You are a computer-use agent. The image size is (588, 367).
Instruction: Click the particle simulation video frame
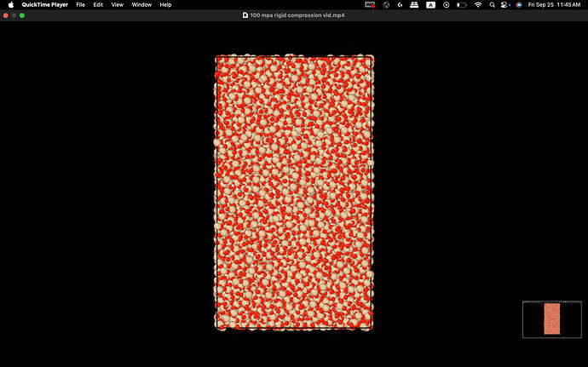pos(294,192)
